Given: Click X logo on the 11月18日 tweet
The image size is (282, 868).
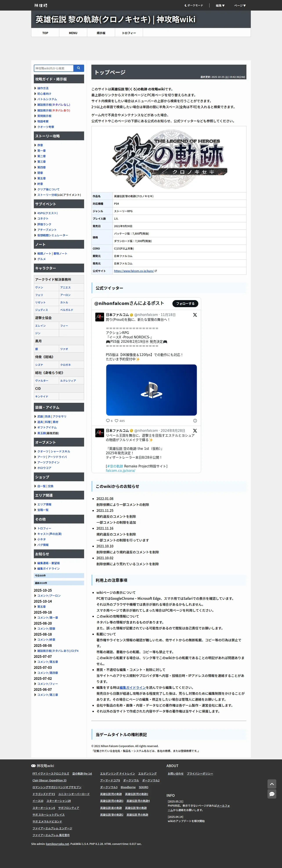Looking at the screenshot, I should coord(195,315).
